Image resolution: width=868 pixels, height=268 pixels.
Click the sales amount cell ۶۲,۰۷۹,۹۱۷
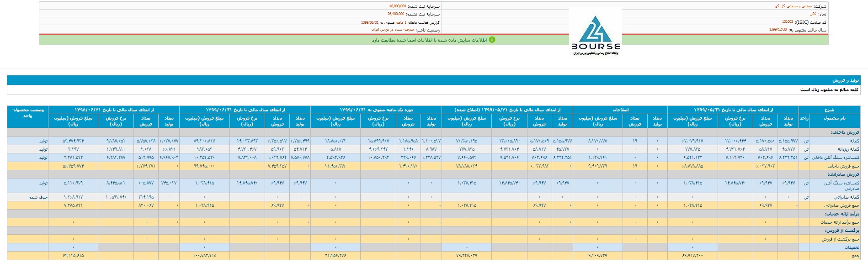point(693,141)
